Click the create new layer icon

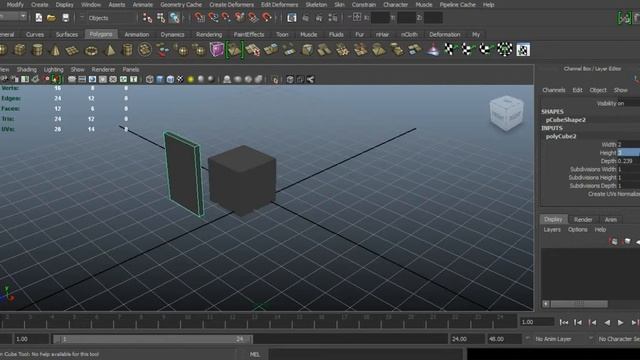pos(613,242)
